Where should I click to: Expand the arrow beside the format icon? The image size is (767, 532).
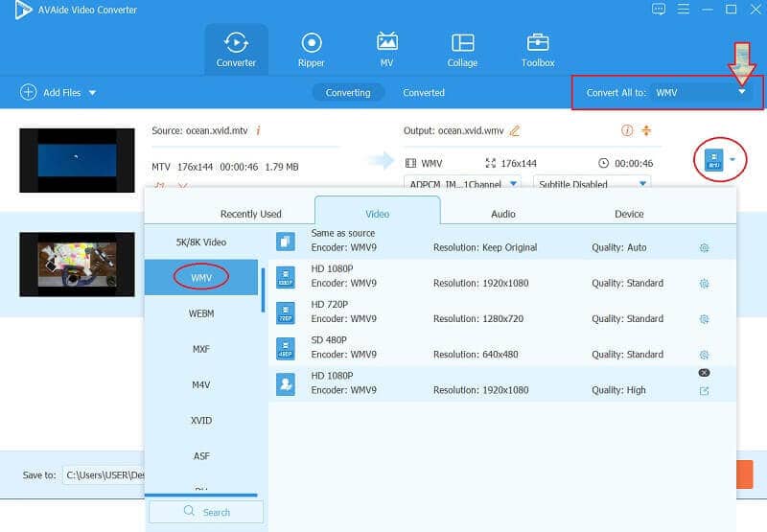732,159
